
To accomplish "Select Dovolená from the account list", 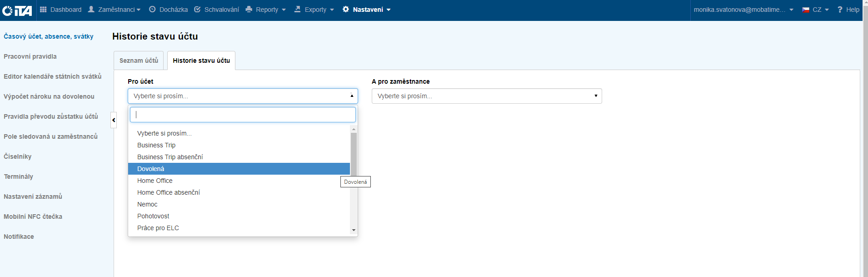I will [x=151, y=169].
